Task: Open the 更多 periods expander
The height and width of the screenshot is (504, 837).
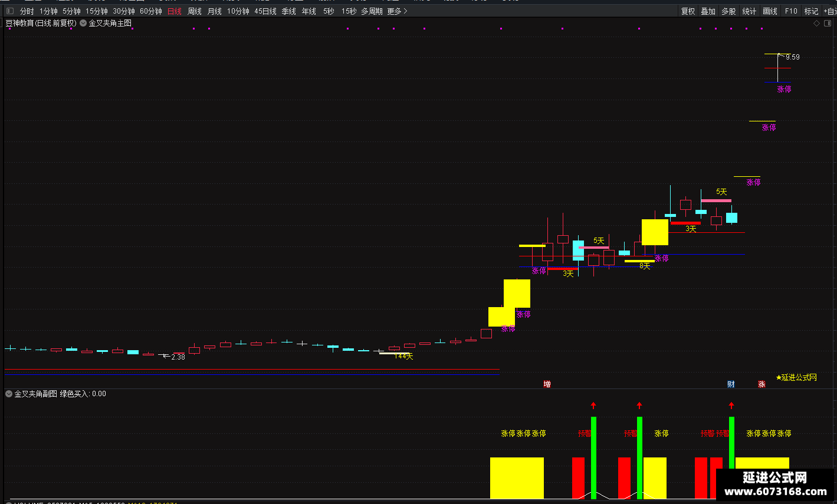Action: tap(398, 11)
